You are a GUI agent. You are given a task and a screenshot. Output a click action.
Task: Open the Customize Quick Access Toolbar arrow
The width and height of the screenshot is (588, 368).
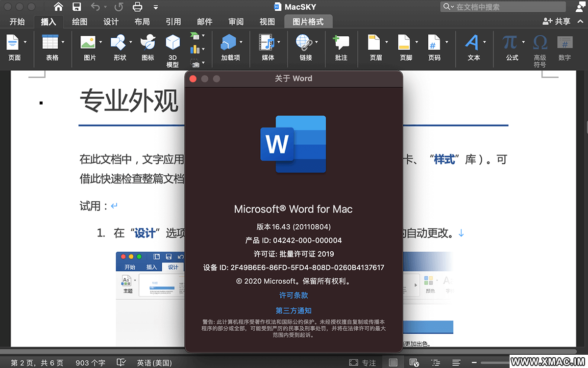[x=156, y=7]
